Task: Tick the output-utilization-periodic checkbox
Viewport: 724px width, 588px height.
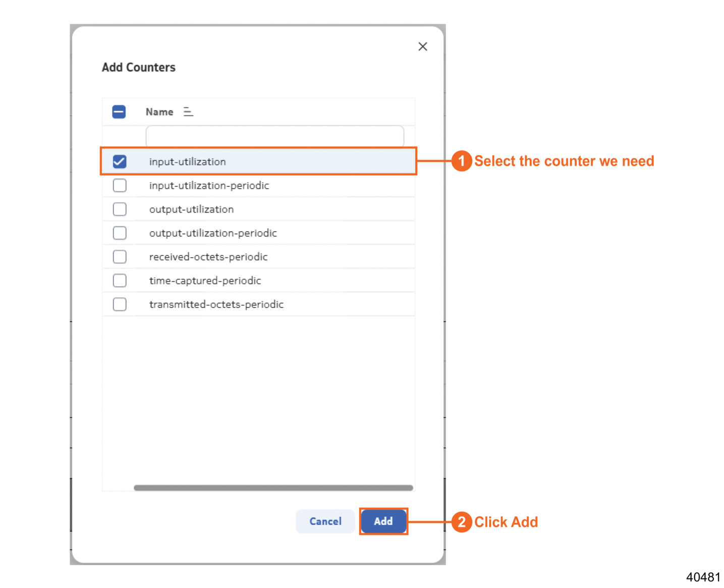Action: click(x=120, y=233)
